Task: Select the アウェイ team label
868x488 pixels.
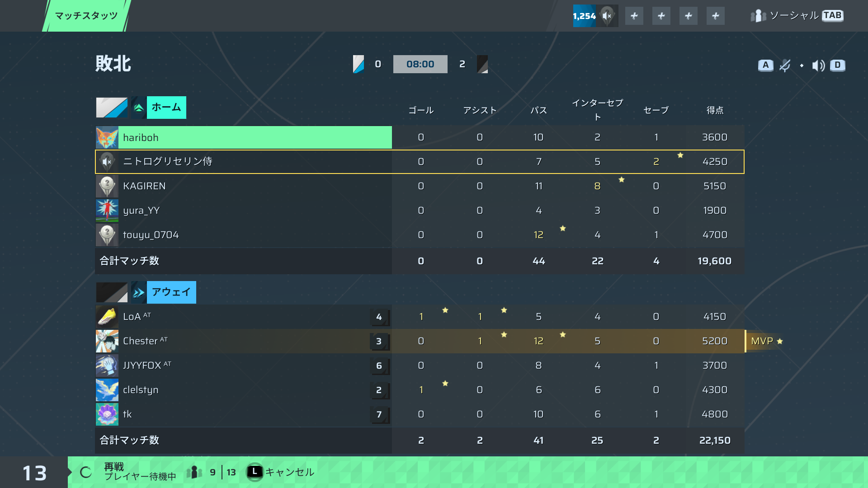Action: point(171,292)
